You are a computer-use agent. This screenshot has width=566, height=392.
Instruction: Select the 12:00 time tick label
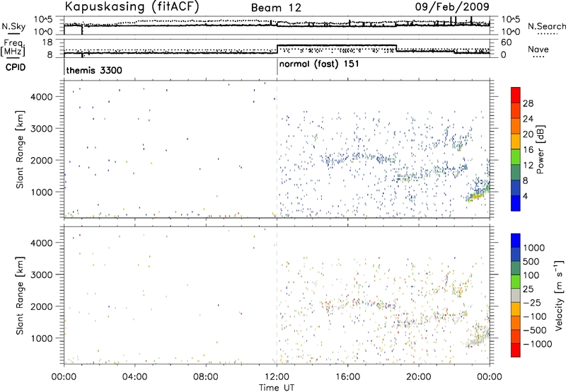pyautogui.click(x=277, y=377)
